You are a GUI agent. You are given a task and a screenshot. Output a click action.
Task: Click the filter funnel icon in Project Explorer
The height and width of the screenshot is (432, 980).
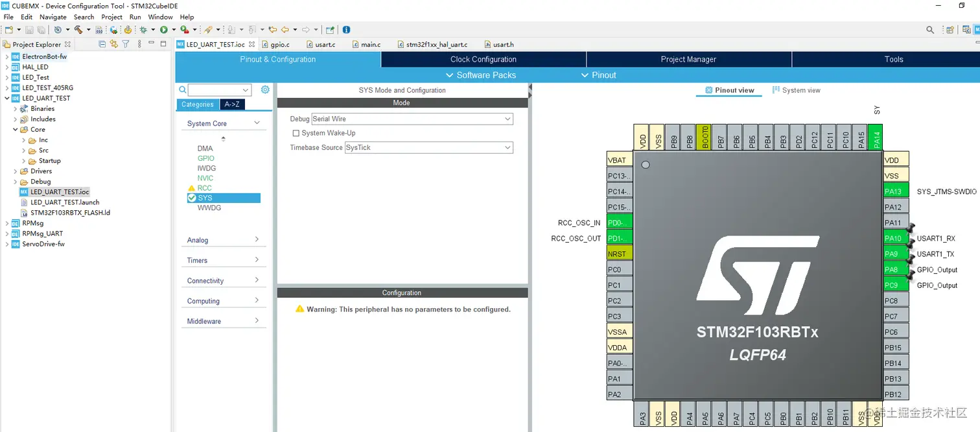click(126, 44)
